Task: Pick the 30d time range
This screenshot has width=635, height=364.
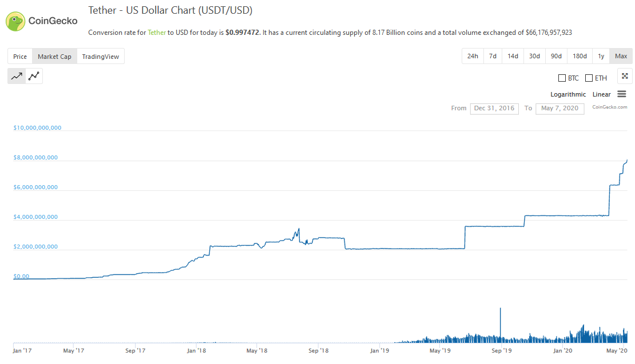Action: point(534,56)
